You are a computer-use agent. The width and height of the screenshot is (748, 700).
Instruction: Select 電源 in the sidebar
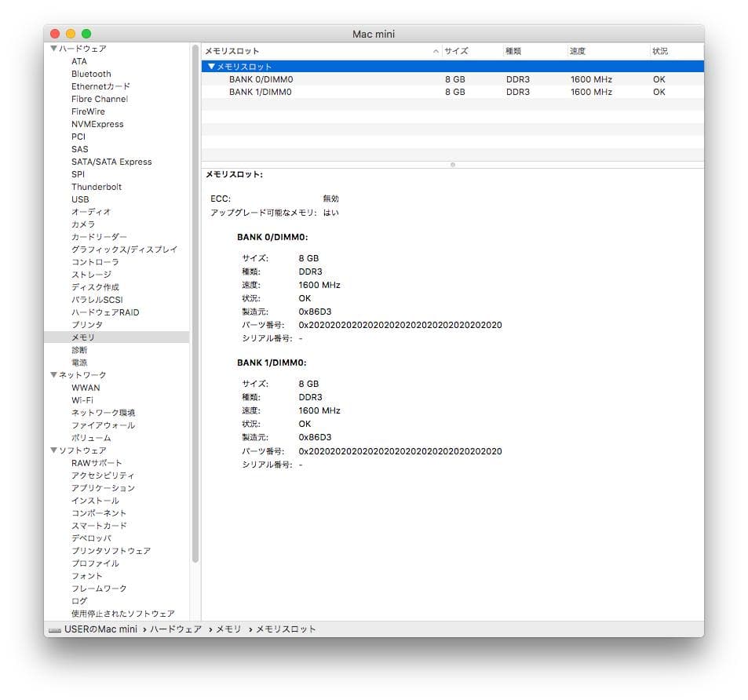(x=79, y=363)
